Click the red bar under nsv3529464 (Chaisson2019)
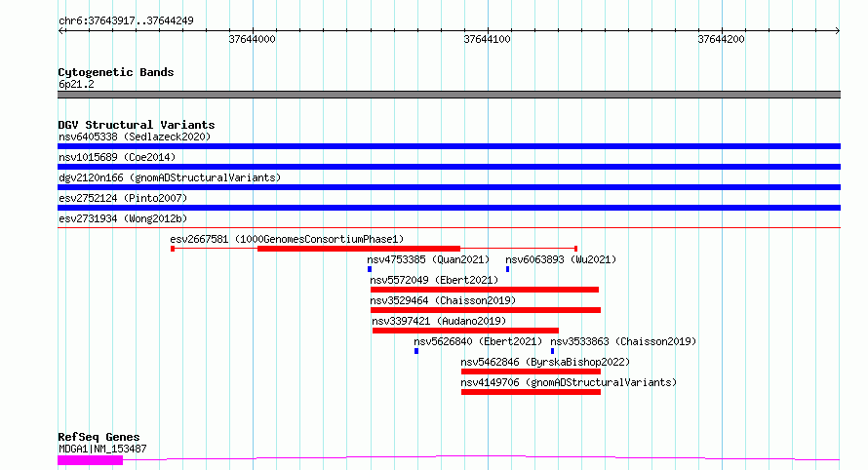The width and height of the screenshot is (868, 470). [x=486, y=310]
